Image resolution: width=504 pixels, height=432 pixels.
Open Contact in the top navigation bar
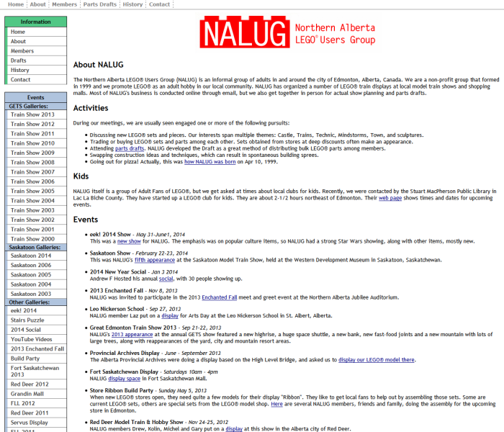coord(159,4)
